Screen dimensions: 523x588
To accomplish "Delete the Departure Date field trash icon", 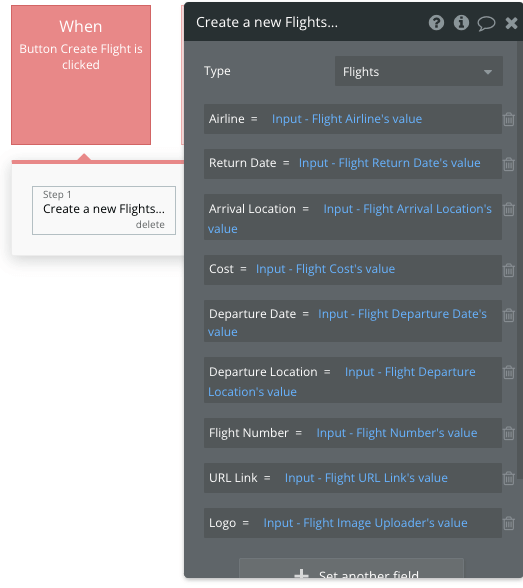I will 509,315.
